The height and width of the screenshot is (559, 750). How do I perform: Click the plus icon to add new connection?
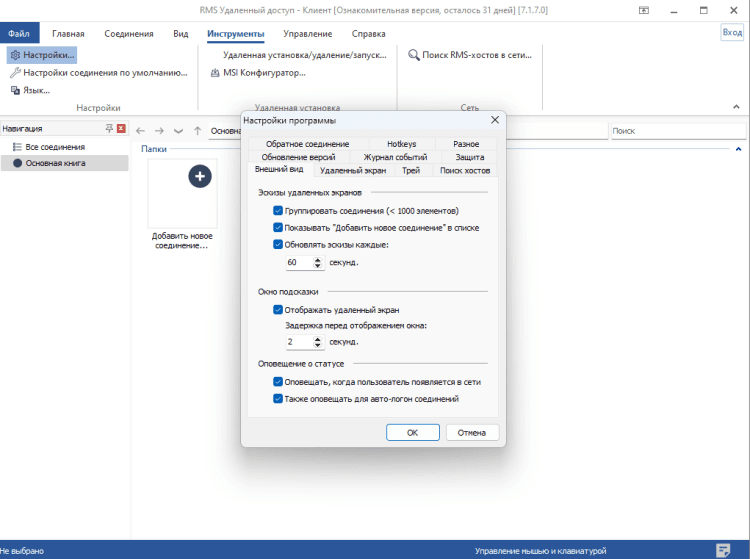pos(200,176)
